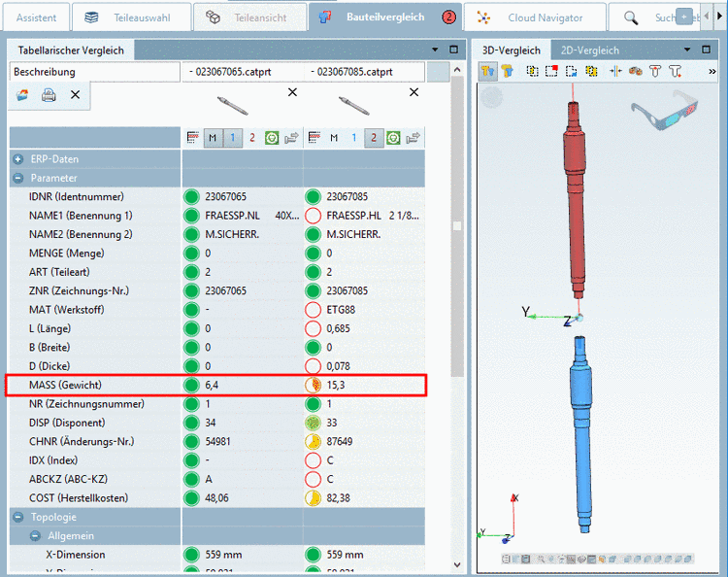
Task: Click the green target icon for part 023067085
Action: tap(393, 138)
